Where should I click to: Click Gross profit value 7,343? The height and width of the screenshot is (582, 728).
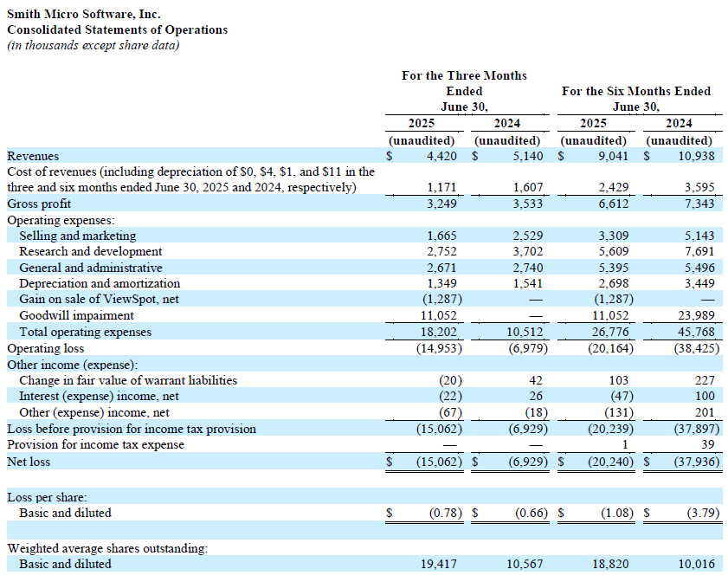699,204
